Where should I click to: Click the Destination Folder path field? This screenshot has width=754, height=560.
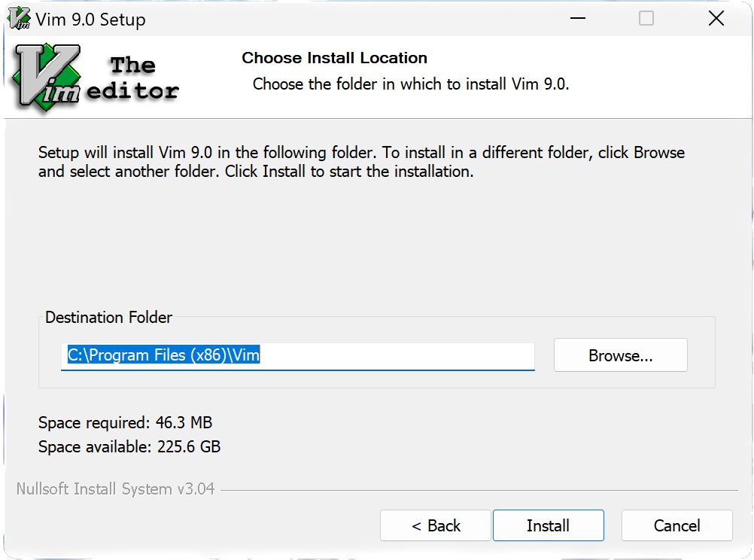[399, 355]
